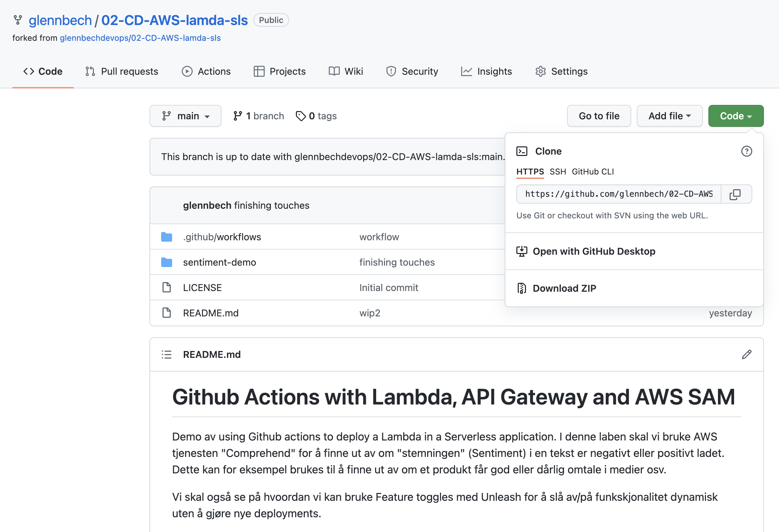Image resolution: width=779 pixels, height=532 pixels.
Task: Click Download ZIP
Action: (564, 288)
